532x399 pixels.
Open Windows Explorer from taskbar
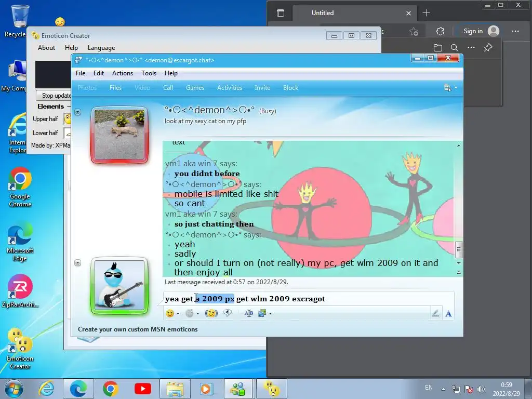click(175, 389)
